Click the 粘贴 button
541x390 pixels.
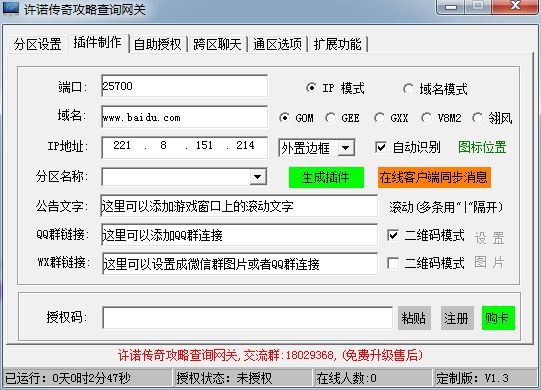click(414, 318)
